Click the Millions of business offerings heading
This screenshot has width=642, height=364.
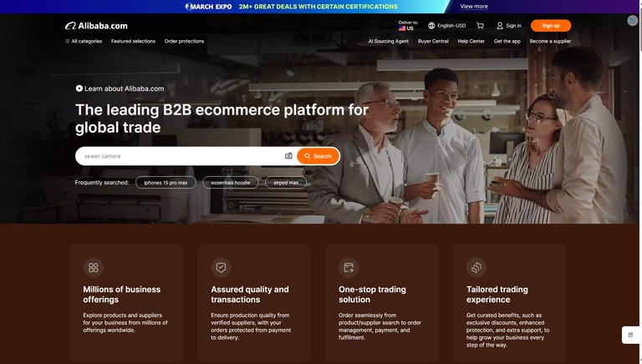click(121, 295)
